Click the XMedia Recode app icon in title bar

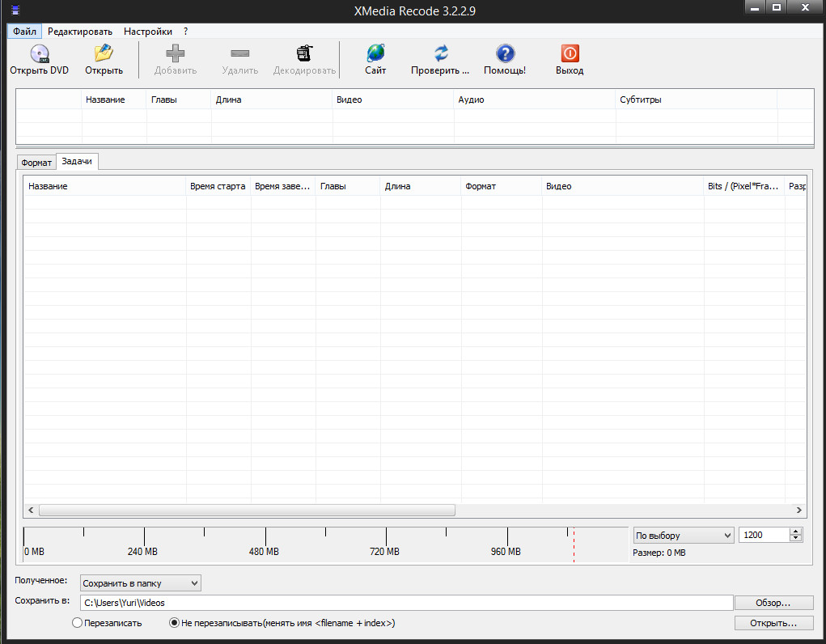[15, 10]
